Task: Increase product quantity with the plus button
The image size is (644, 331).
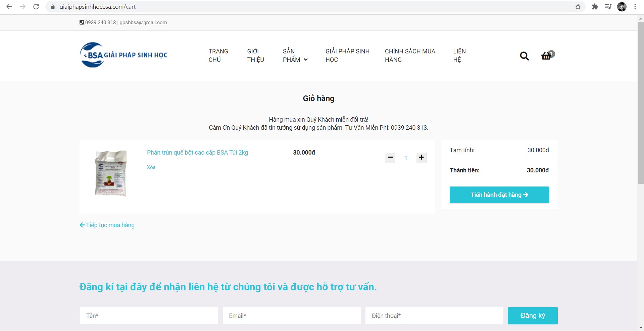Action: [x=421, y=157]
